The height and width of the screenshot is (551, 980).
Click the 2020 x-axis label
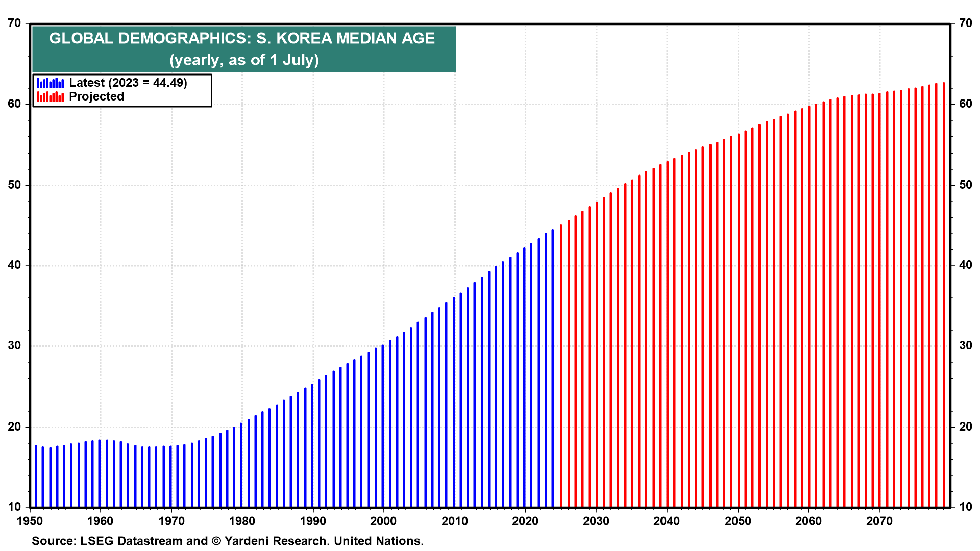(x=525, y=521)
